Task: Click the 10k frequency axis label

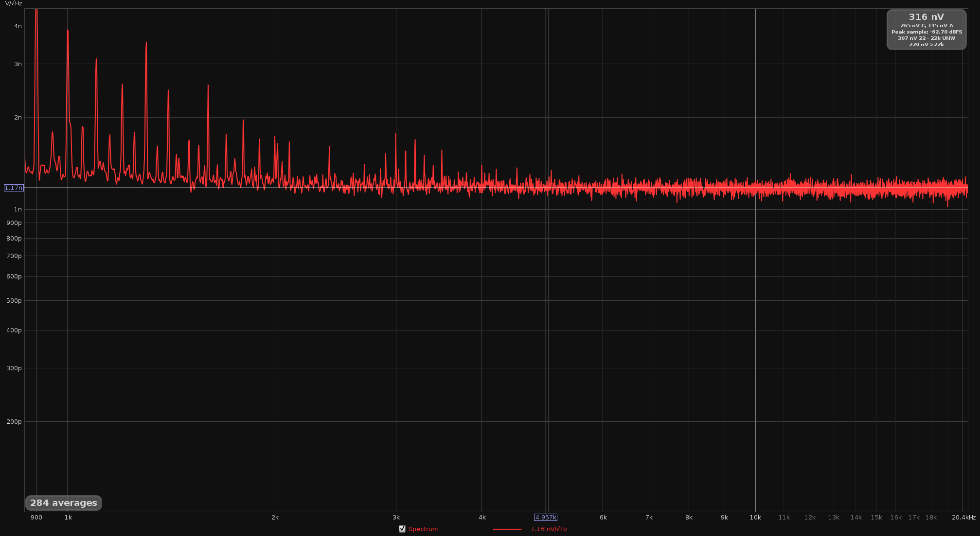Action: click(x=755, y=518)
